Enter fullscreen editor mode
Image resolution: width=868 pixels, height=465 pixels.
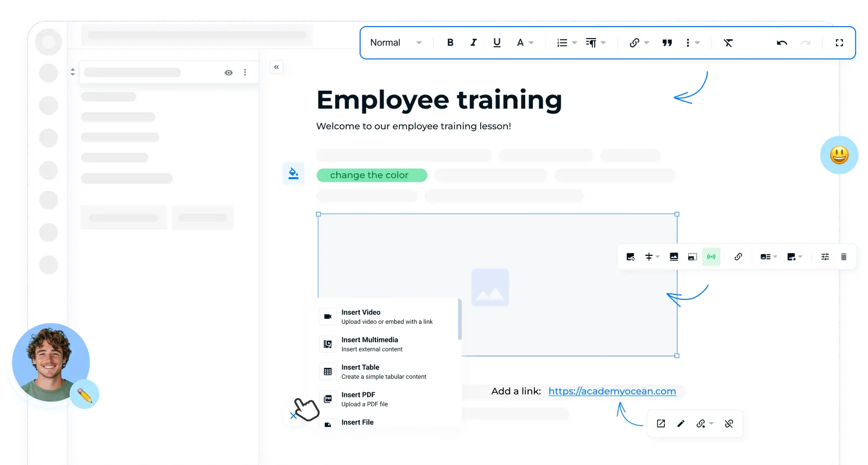point(839,42)
